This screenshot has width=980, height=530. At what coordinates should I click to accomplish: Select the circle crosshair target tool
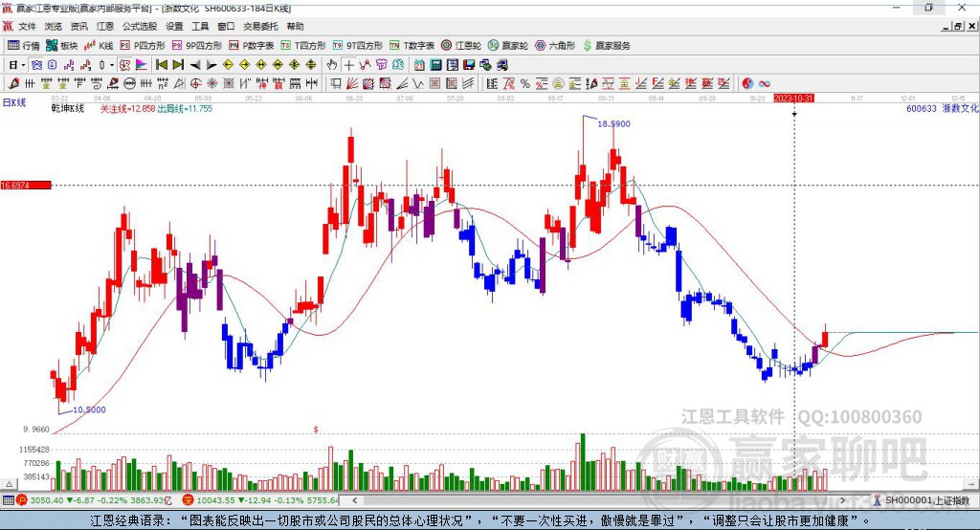[195, 83]
